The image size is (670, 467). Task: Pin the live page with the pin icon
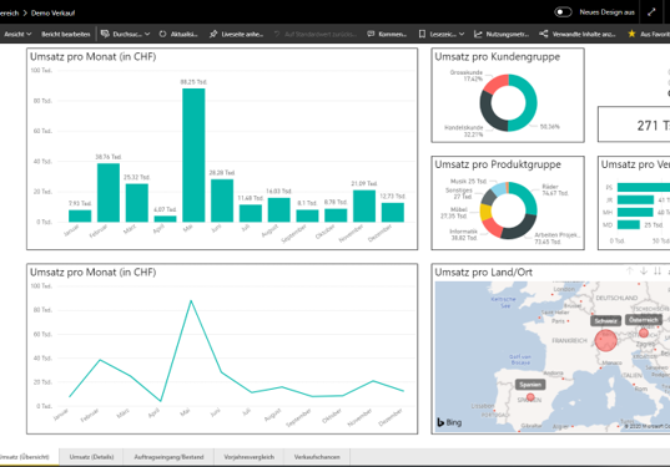213,34
